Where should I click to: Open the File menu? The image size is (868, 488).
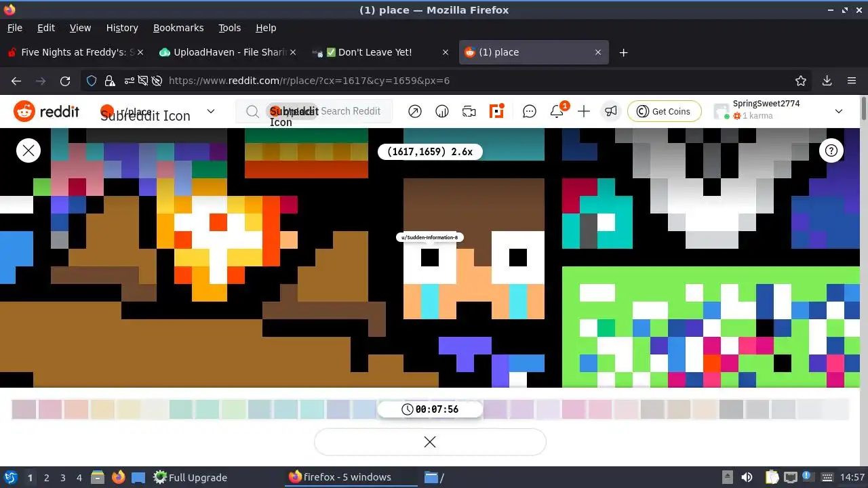point(14,28)
